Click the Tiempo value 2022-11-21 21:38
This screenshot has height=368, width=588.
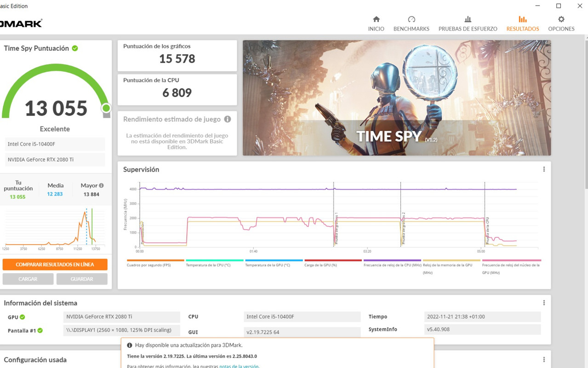click(x=482, y=316)
